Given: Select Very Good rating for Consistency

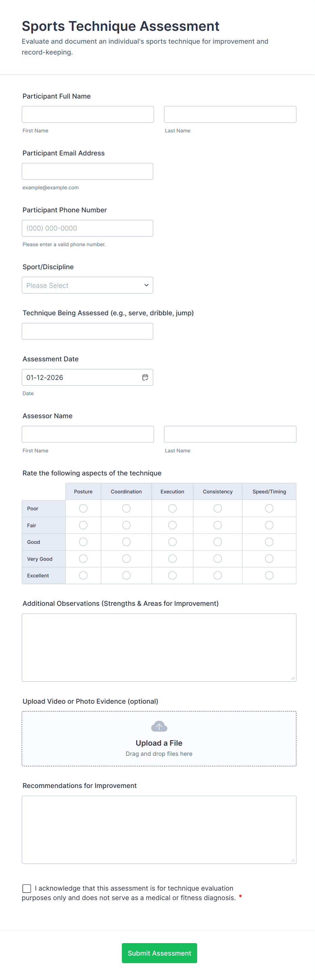Looking at the screenshot, I should [x=217, y=558].
